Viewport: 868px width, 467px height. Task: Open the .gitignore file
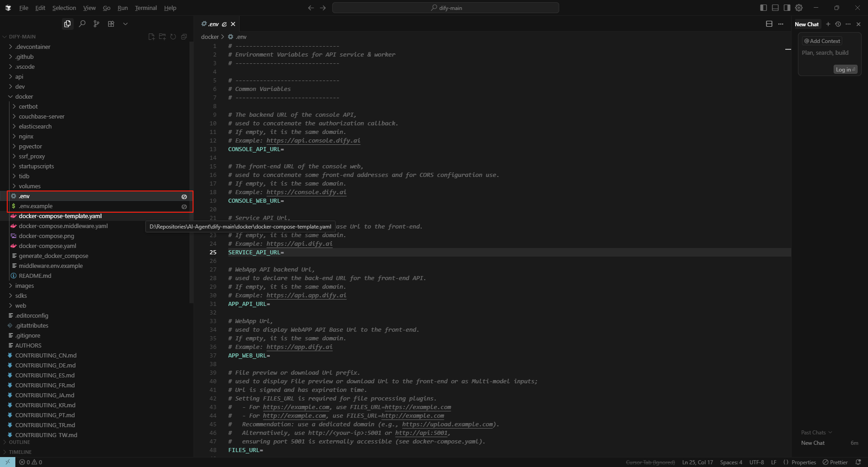[x=28, y=335]
